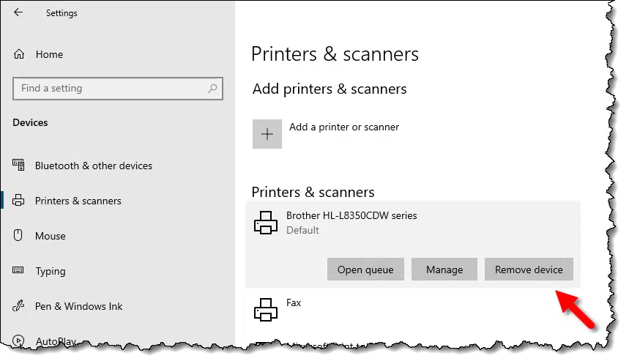Focus the Find a setting search box
This screenshot has height=364, width=629.
[x=118, y=89]
